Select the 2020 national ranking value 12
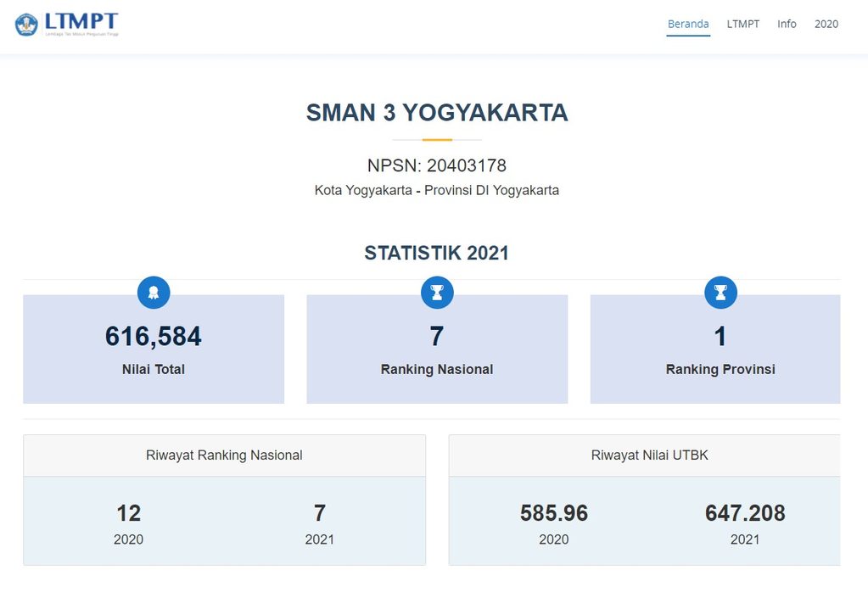Screen dimensions: 868x609 click(x=128, y=513)
